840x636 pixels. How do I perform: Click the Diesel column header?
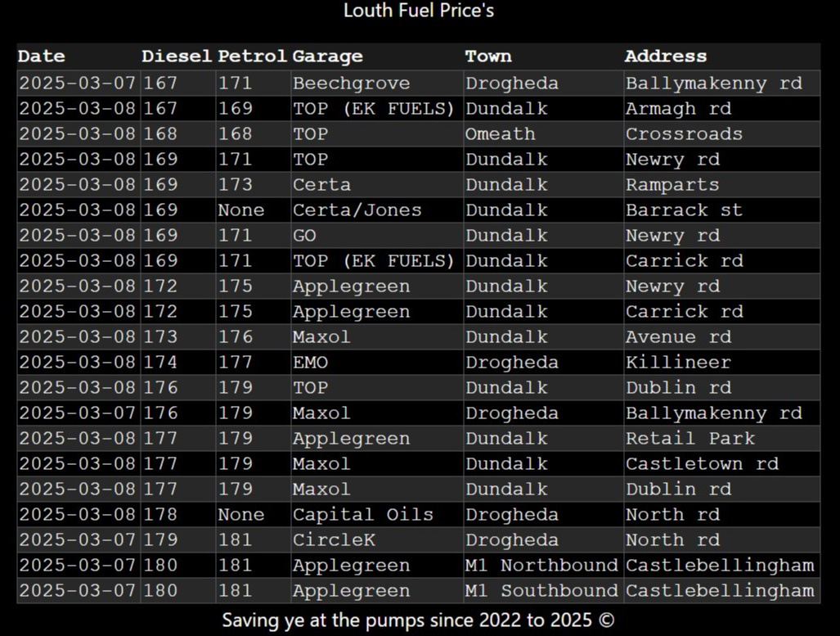(178, 56)
